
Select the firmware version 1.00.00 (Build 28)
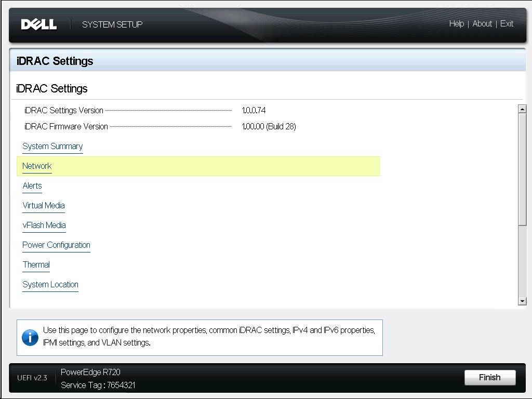[269, 127]
